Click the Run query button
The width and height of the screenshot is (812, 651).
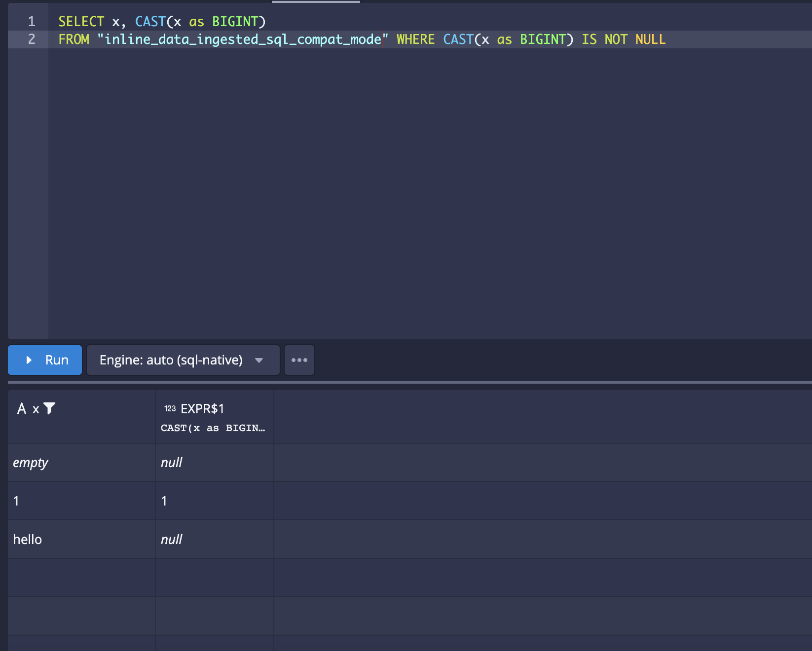pos(45,360)
